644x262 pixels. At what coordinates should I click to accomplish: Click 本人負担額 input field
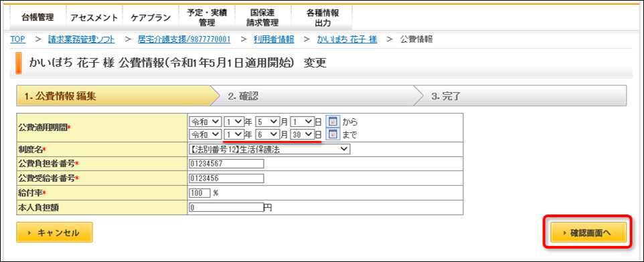click(226, 207)
